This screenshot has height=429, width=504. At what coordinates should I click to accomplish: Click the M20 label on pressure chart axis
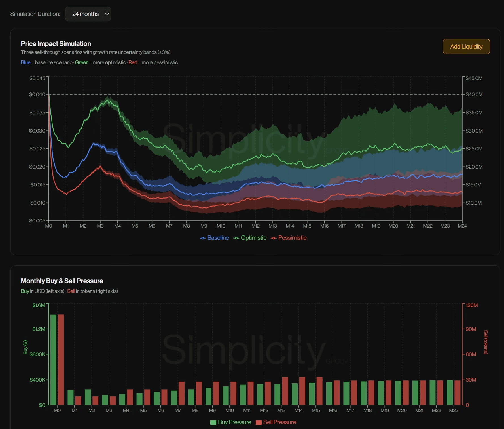402,410
